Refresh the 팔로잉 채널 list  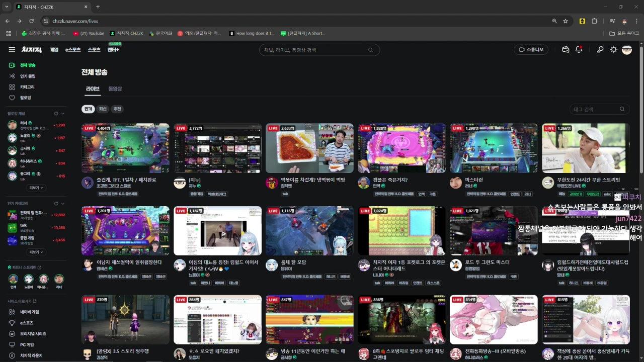point(56,114)
